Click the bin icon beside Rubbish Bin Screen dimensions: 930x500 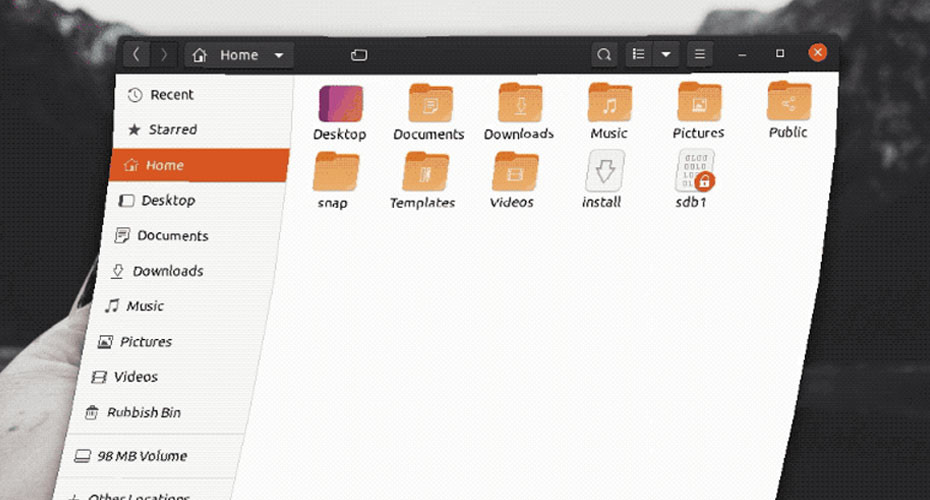point(91,412)
